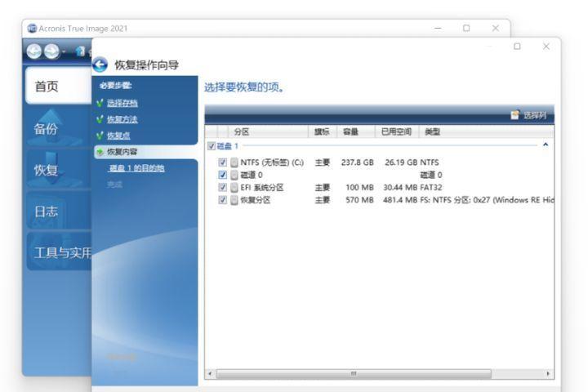The image size is (588, 392).
Task: Open the 工具与实用 section in the sidebar
Action: tap(60, 252)
